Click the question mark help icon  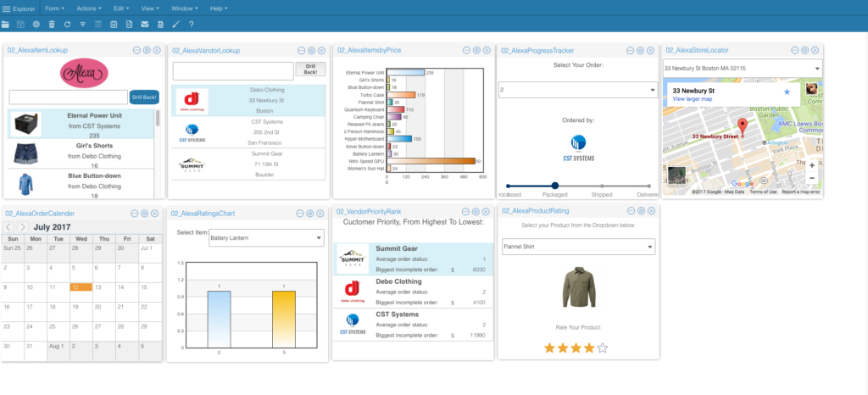pos(191,25)
